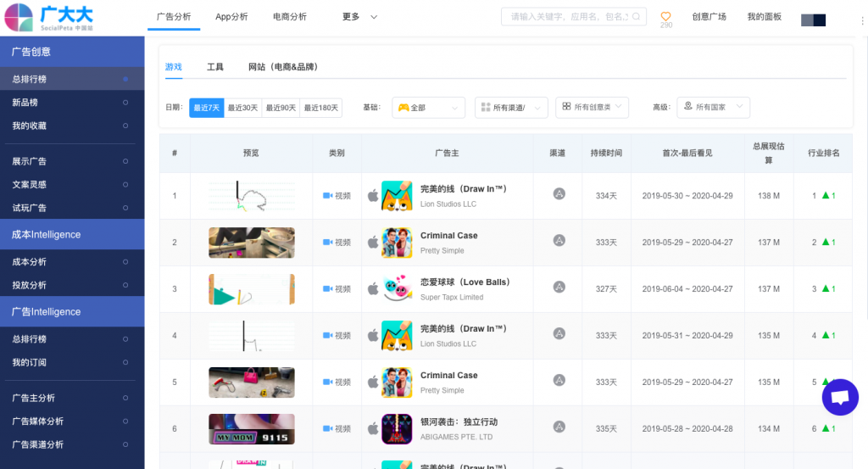This screenshot has height=469, width=868.
Task: Click Love Balls app icon in row 3
Action: (x=397, y=289)
